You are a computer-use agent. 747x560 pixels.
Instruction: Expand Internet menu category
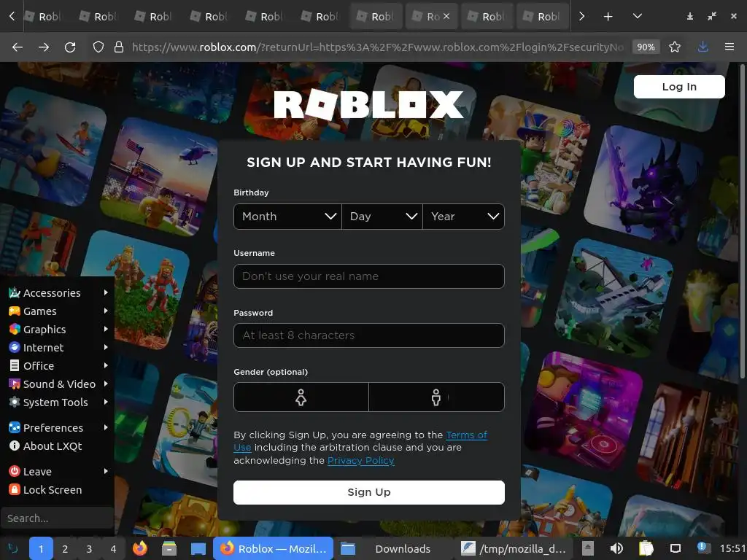[57, 348]
